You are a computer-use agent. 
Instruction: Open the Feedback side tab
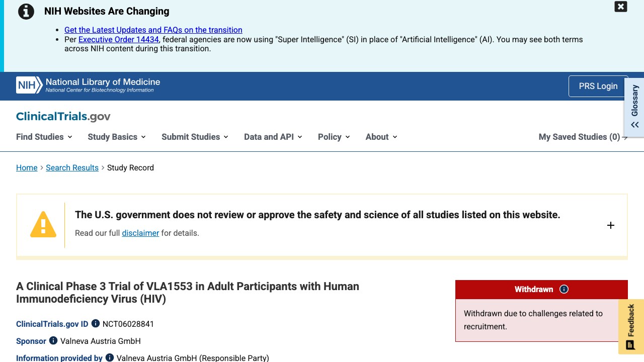pos(631,327)
